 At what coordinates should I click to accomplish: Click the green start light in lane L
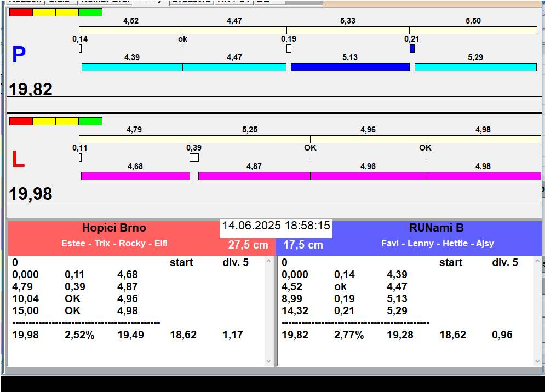[x=90, y=121]
